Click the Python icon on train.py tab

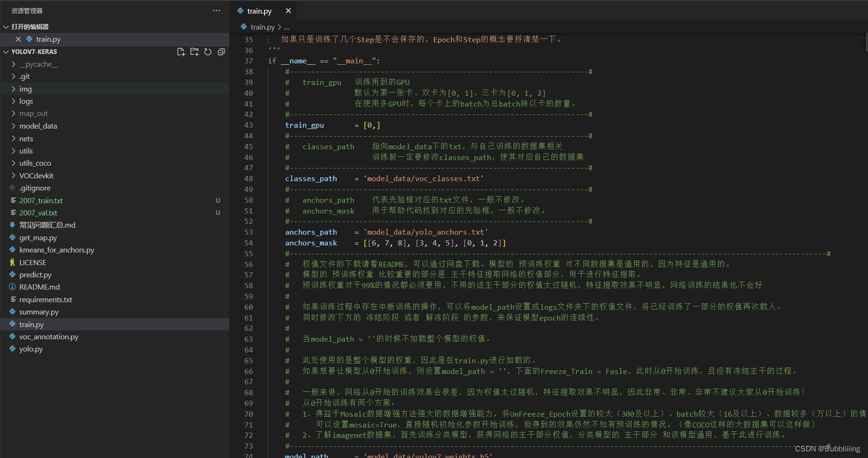point(241,10)
